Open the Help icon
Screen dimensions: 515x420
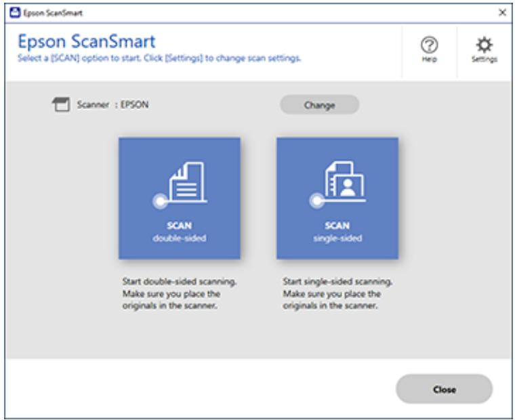429,49
